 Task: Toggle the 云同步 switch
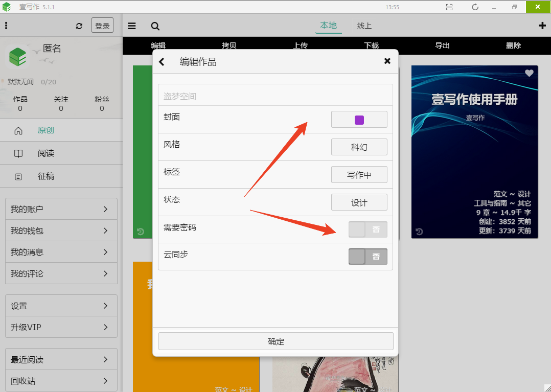[368, 257]
